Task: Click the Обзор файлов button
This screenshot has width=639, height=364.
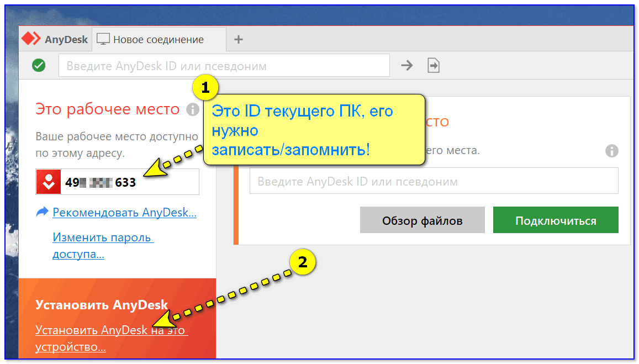Action: (x=422, y=220)
